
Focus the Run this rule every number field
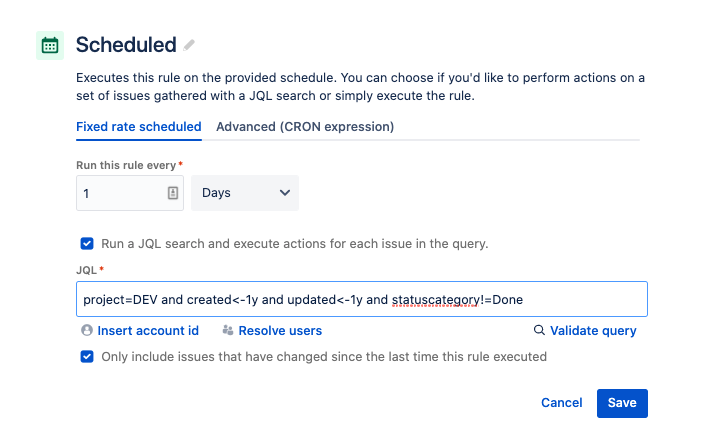[120, 193]
